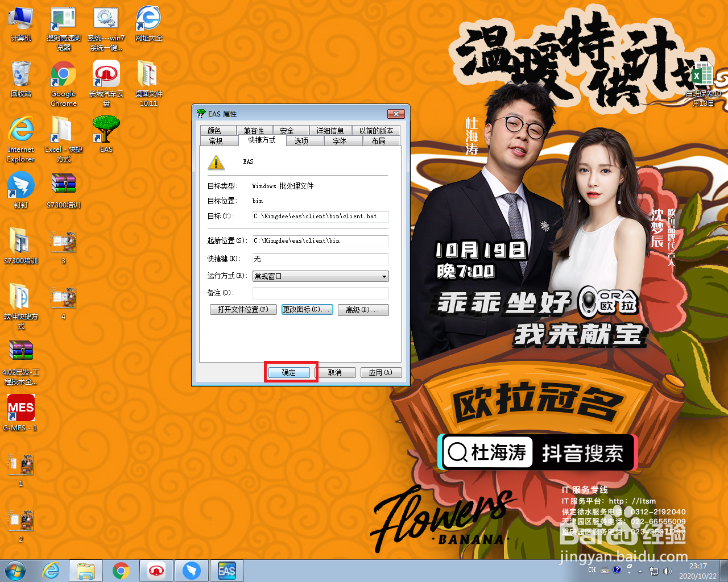Click the 目标 path input field

pos(321,217)
